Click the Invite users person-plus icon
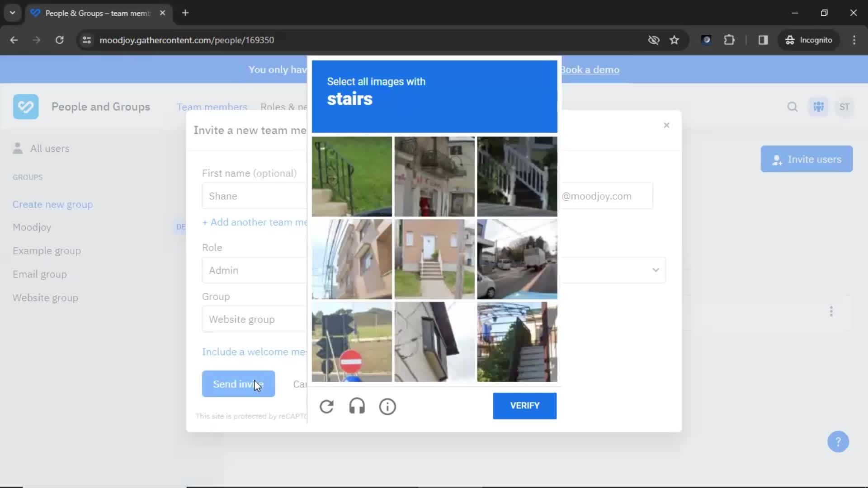This screenshot has width=868, height=488. (x=778, y=159)
